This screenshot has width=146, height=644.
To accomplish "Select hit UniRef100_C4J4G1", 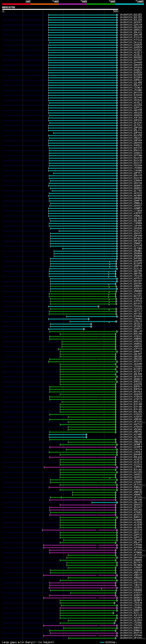I will 131,294.
